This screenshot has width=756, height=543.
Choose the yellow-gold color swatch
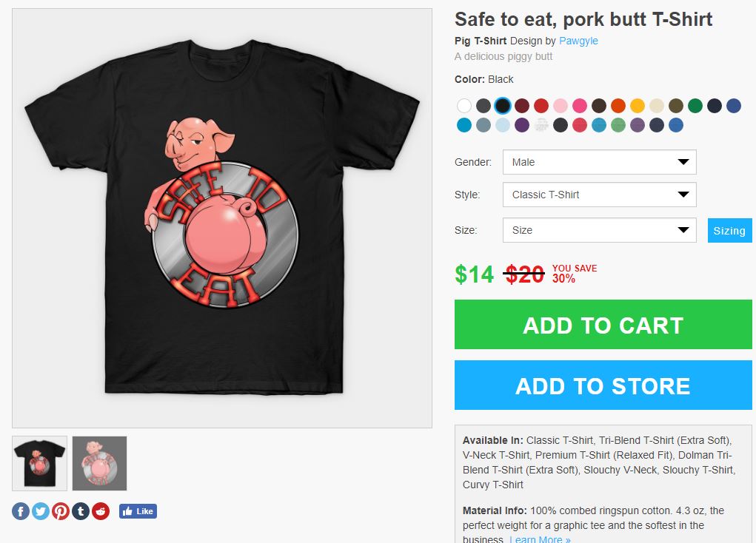coord(638,106)
